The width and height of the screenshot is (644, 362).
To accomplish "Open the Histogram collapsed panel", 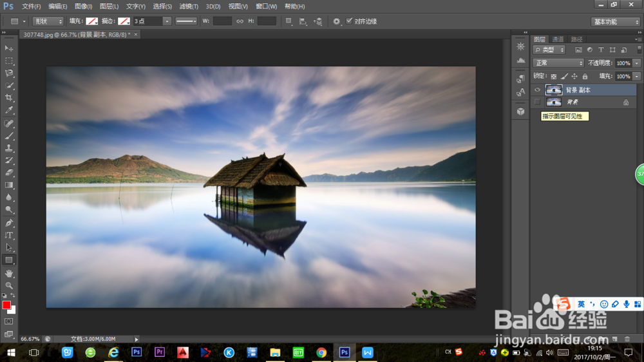I will click(521, 60).
